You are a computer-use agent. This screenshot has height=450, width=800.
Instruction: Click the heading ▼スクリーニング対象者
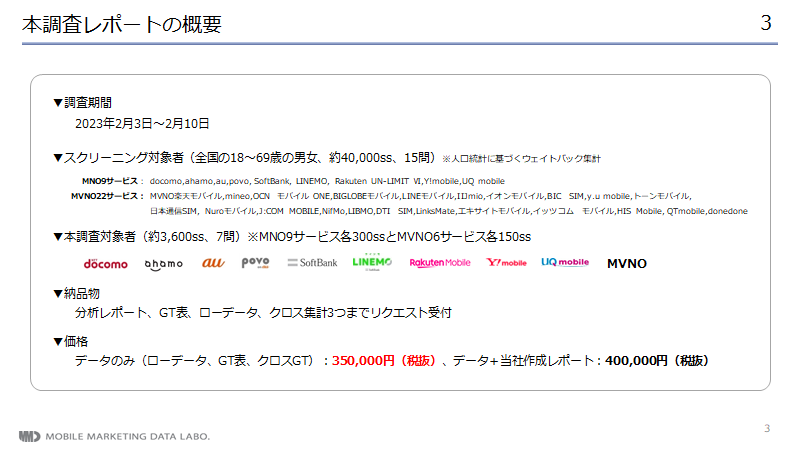118,158
